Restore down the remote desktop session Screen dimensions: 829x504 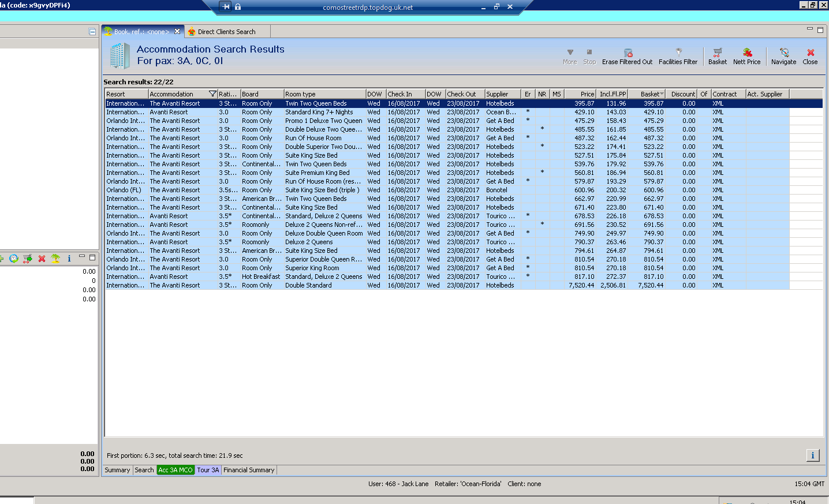pyautogui.click(x=496, y=7)
